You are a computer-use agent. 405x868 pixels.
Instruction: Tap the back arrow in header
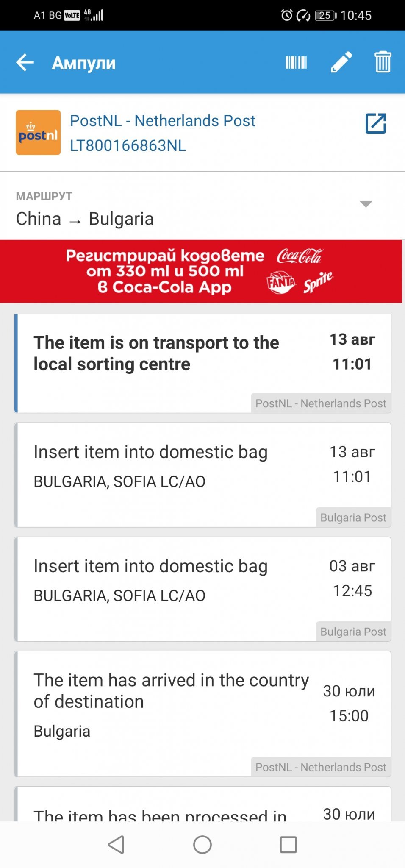click(25, 63)
